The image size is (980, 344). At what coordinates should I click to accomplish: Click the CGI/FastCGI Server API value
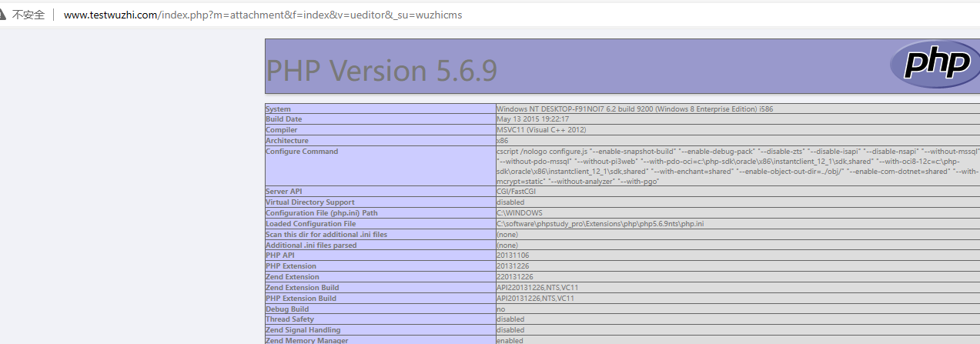click(x=517, y=191)
